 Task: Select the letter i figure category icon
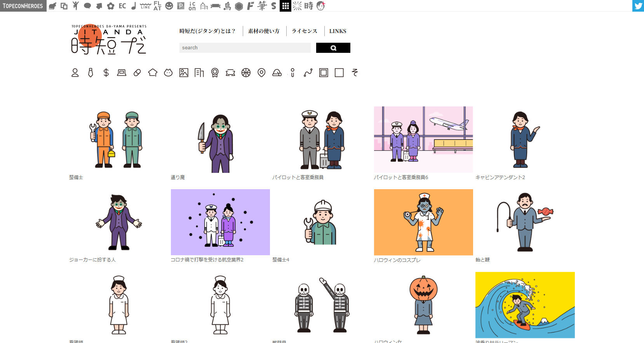[x=292, y=73]
